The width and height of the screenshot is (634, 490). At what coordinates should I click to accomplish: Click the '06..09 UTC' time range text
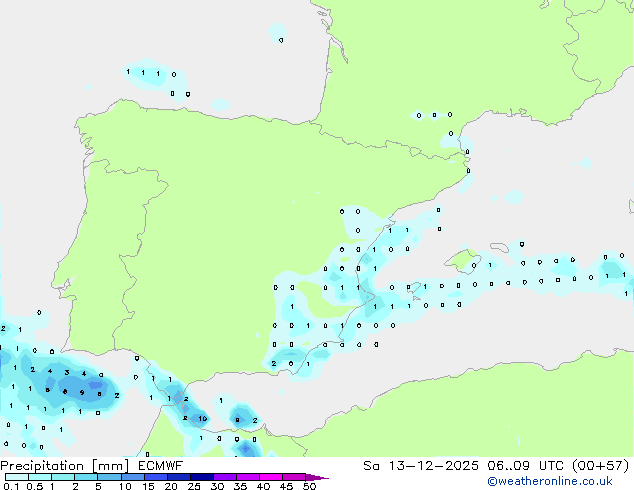[525, 466]
